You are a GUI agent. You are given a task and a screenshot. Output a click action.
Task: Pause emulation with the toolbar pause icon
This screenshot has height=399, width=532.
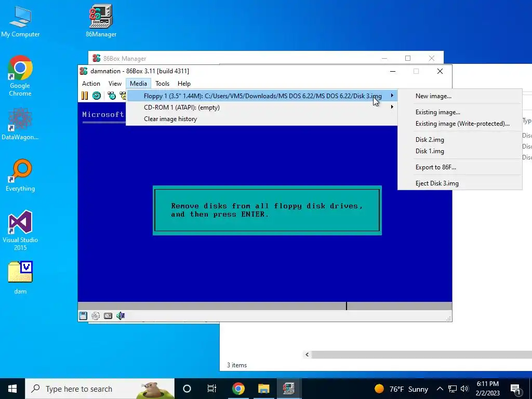coord(85,96)
